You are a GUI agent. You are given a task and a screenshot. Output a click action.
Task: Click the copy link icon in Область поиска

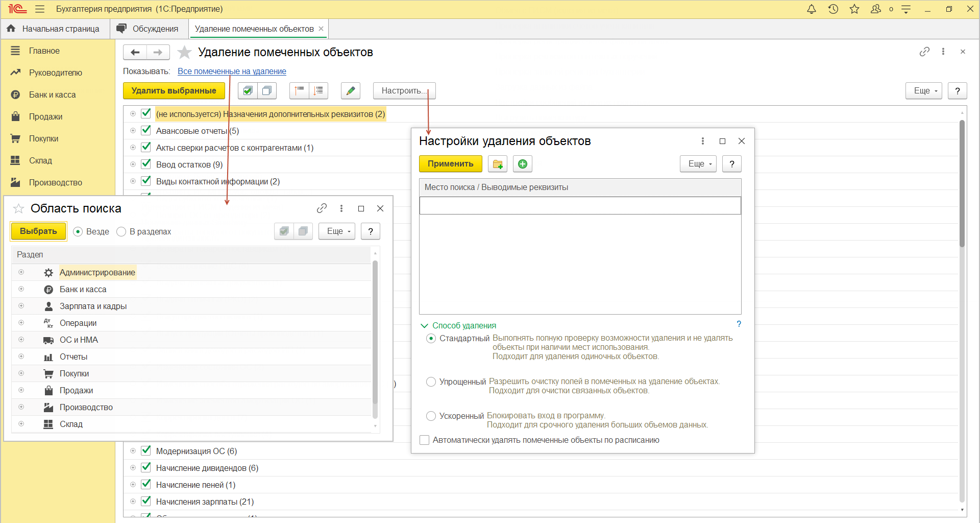(x=322, y=208)
